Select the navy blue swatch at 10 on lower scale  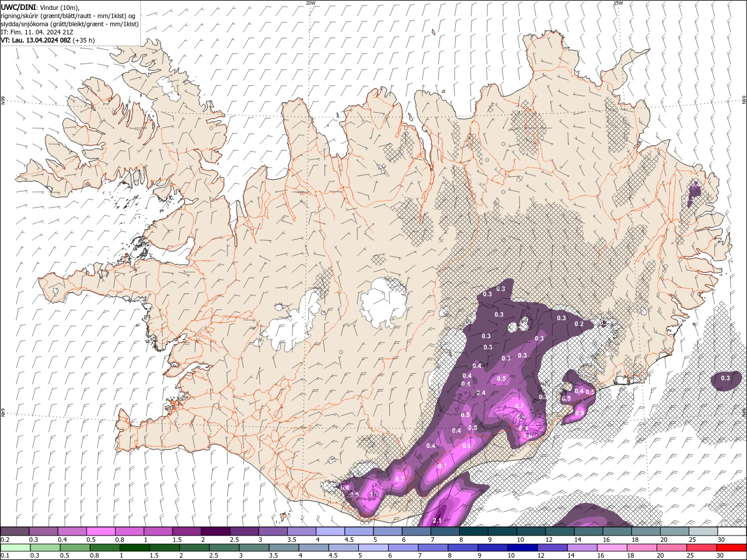pos(521,548)
